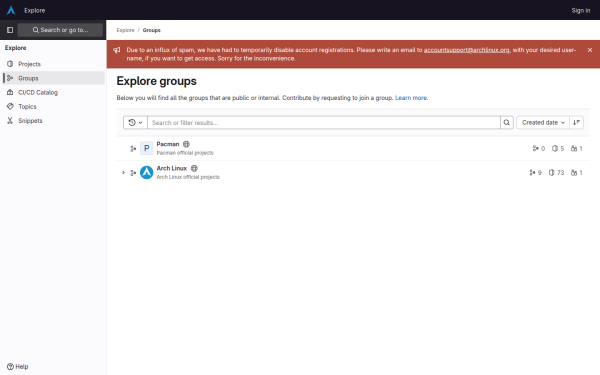The width and height of the screenshot is (600, 375).
Task: Click the megaphone icon in the banner
Action: pos(117,50)
